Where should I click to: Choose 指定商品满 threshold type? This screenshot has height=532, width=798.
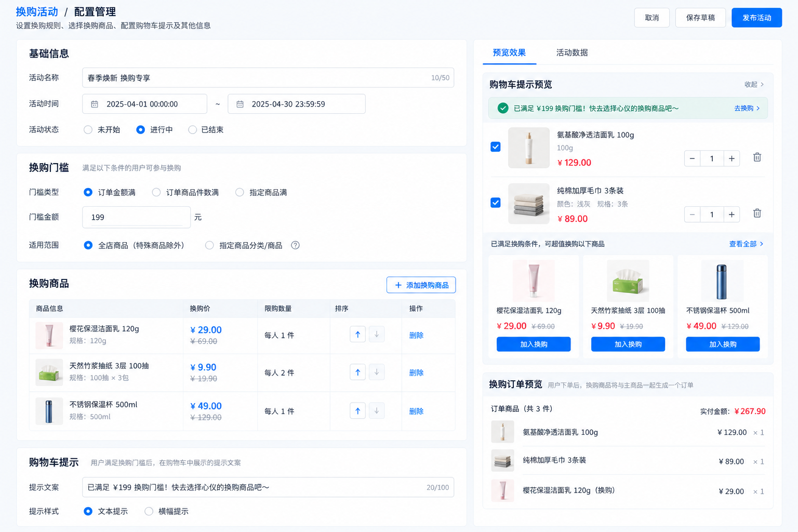[240, 192]
